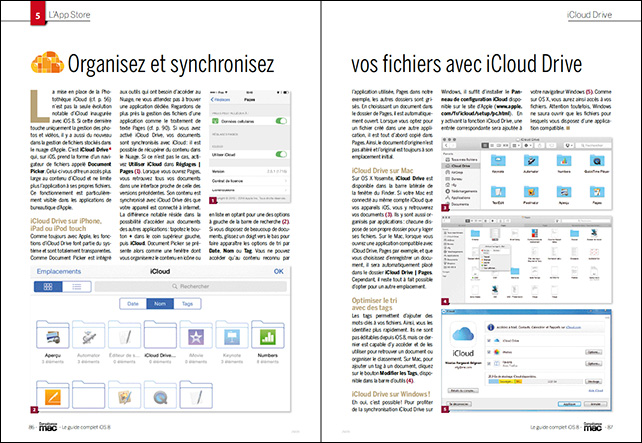Select iCloud Drive in Finder sidebar
642x443 pixels.
(460, 166)
